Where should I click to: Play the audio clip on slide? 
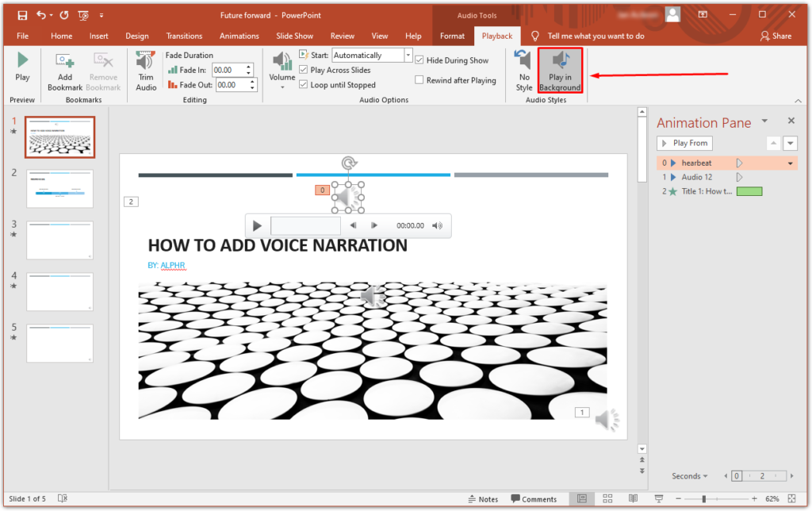257,226
